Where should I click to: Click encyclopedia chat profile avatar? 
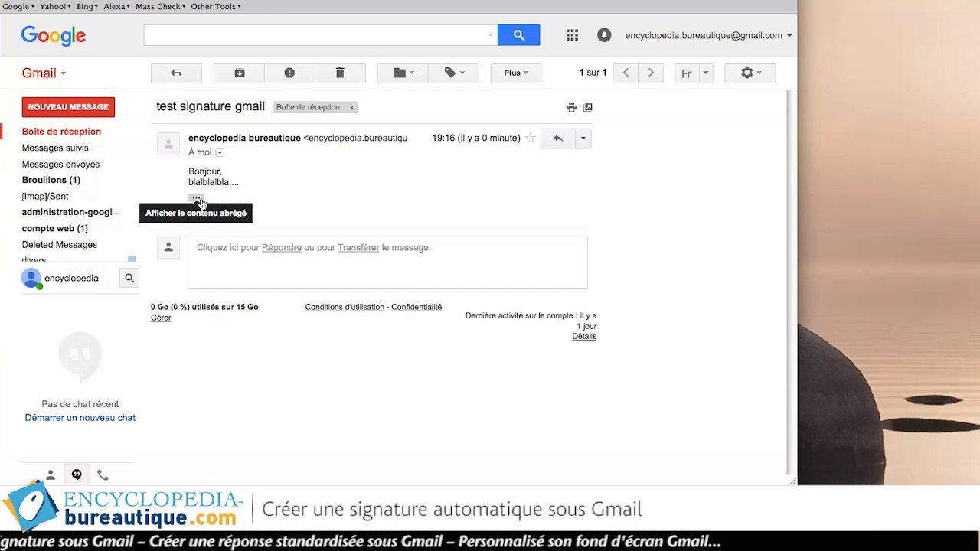pos(31,279)
